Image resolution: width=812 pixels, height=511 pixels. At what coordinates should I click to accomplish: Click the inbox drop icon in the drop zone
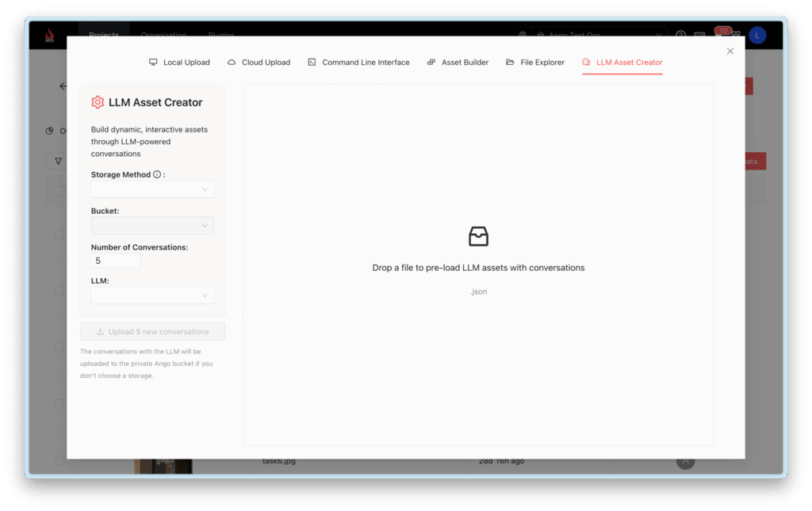(479, 236)
